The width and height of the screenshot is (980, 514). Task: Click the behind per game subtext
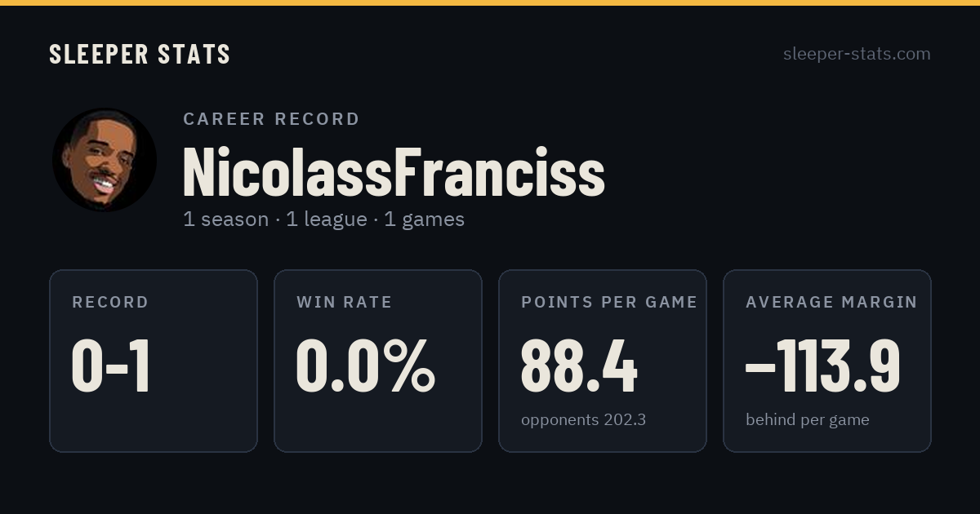tap(807, 420)
